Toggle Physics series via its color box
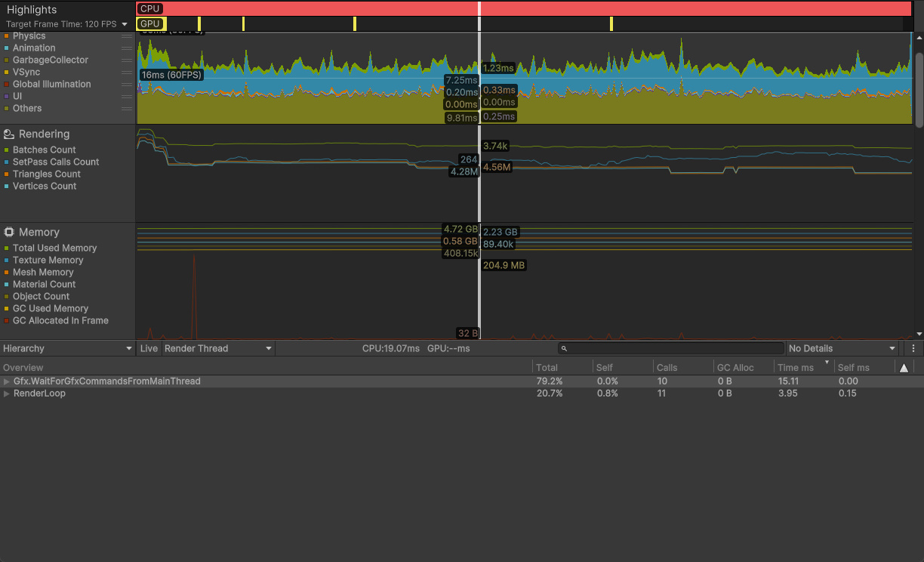 (7, 36)
